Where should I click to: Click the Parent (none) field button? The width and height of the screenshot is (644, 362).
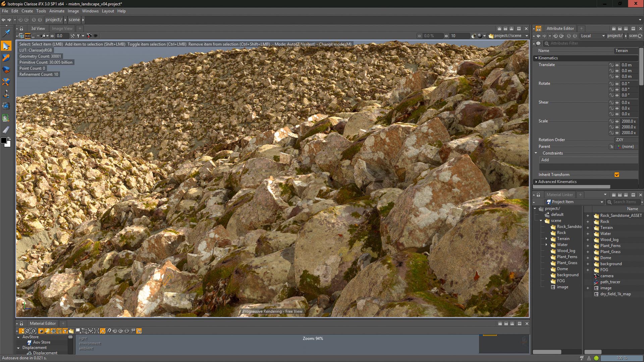[626, 146]
